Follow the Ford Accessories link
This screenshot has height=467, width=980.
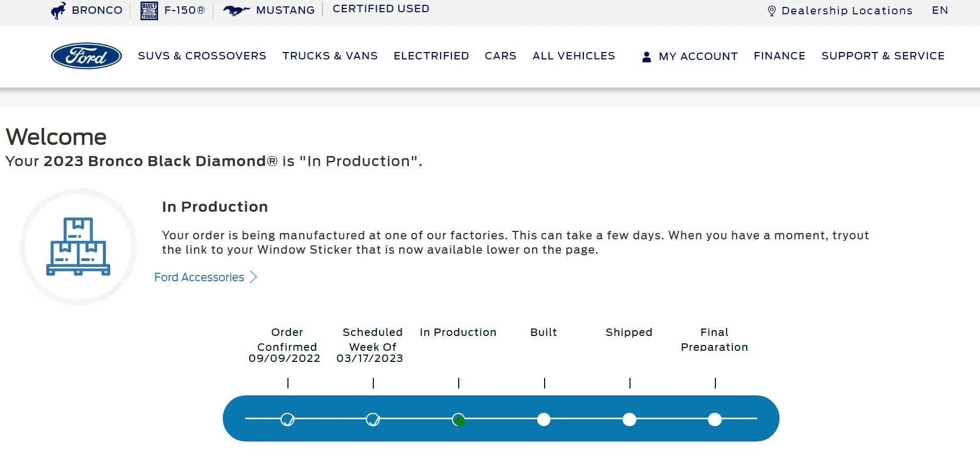tap(199, 277)
